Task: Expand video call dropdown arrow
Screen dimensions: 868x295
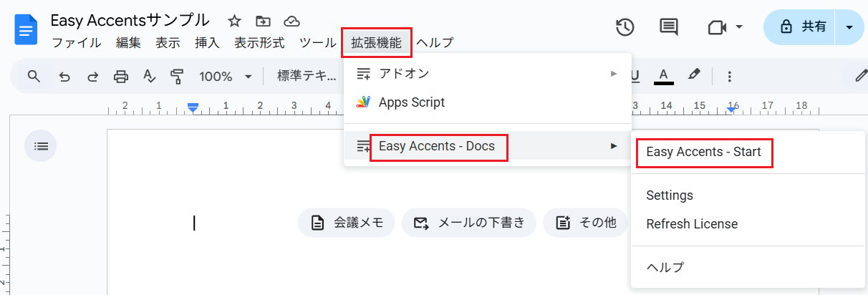Action: click(739, 27)
